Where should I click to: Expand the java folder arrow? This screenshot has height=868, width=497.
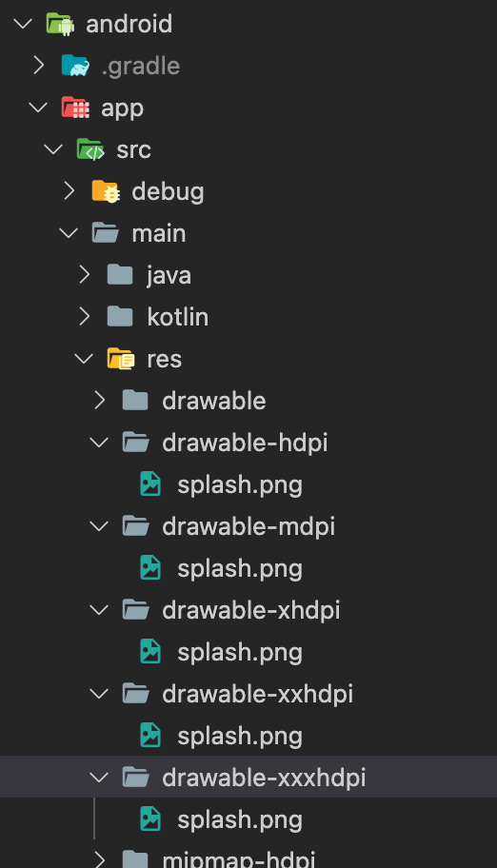click(84, 275)
